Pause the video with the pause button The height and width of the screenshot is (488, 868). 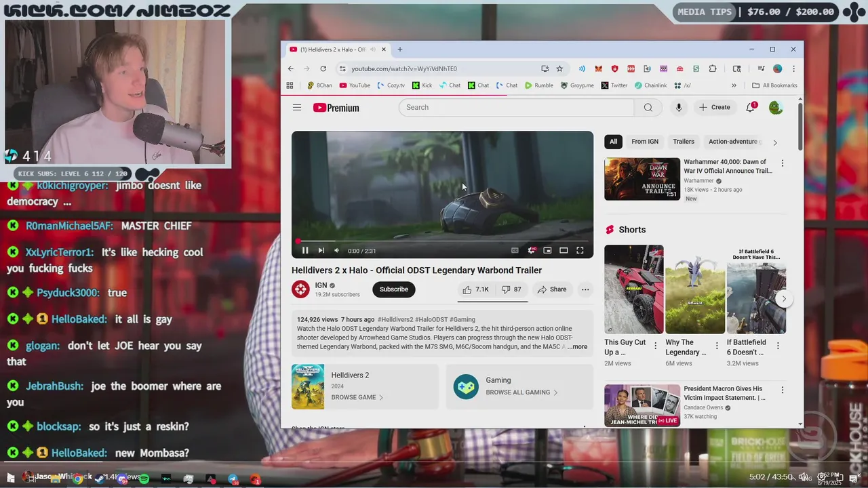(305, 251)
